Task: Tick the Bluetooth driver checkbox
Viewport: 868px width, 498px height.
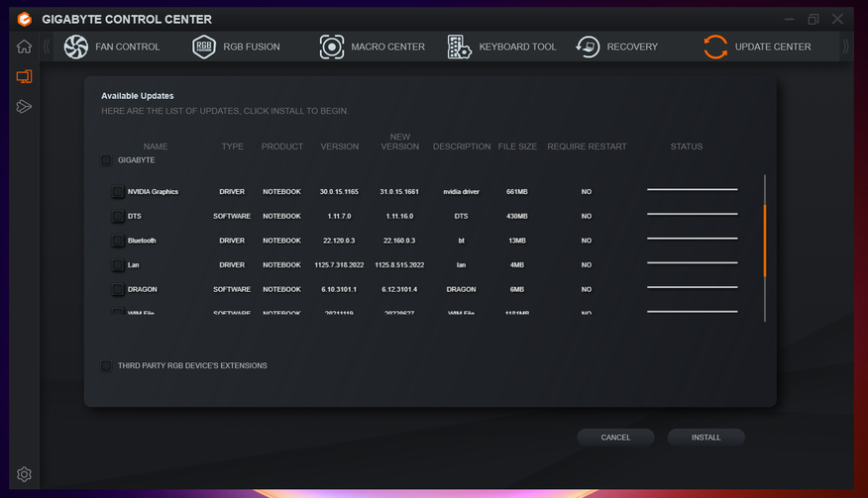Action: [117, 241]
